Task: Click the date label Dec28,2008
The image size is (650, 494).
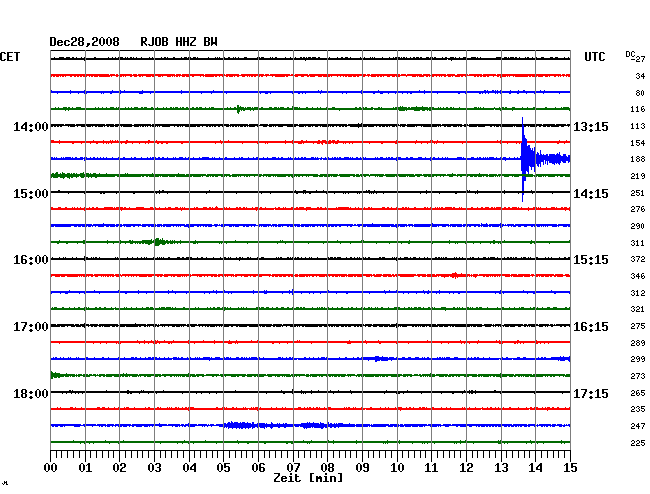Action: tap(84, 42)
